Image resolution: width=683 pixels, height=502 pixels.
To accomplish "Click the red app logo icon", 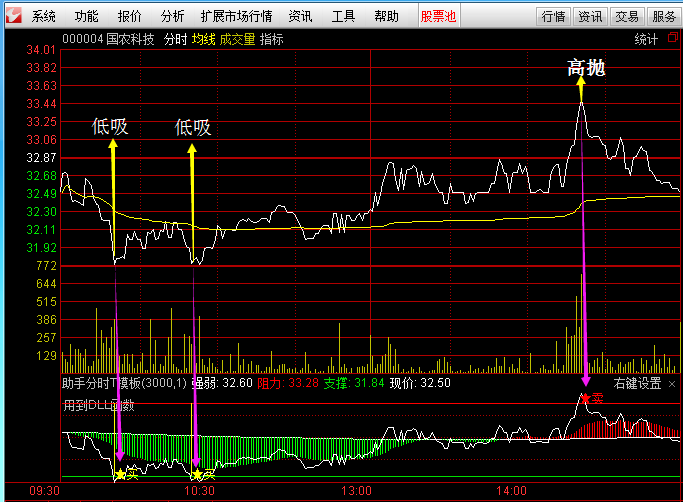I will click(13, 16).
